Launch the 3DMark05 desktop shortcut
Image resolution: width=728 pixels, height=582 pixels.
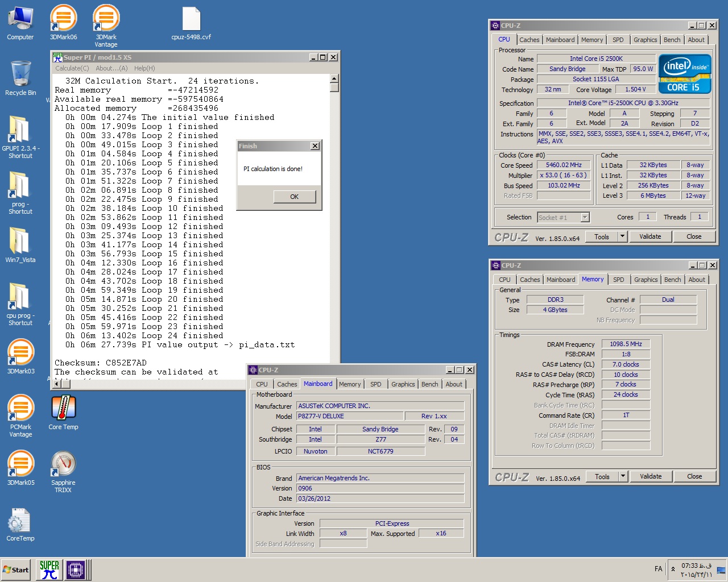[20, 467]
